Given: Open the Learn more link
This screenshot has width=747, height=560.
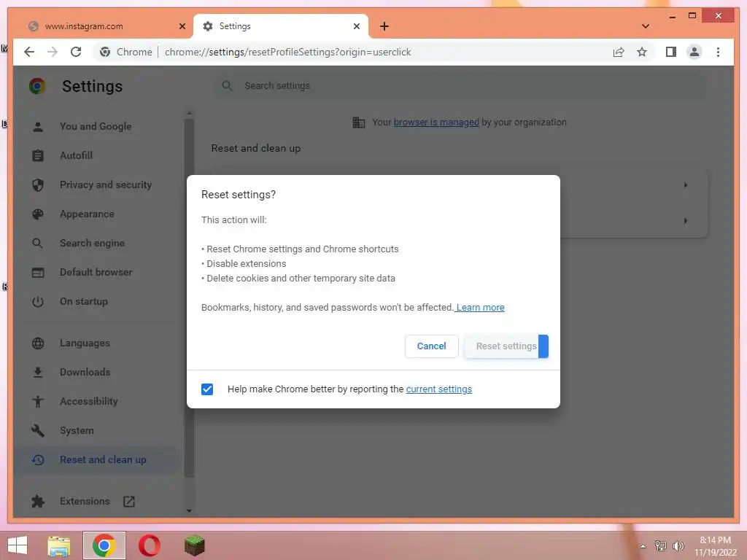Looking at the screenshot, I should pyautogui.click(x=480, y=308).
